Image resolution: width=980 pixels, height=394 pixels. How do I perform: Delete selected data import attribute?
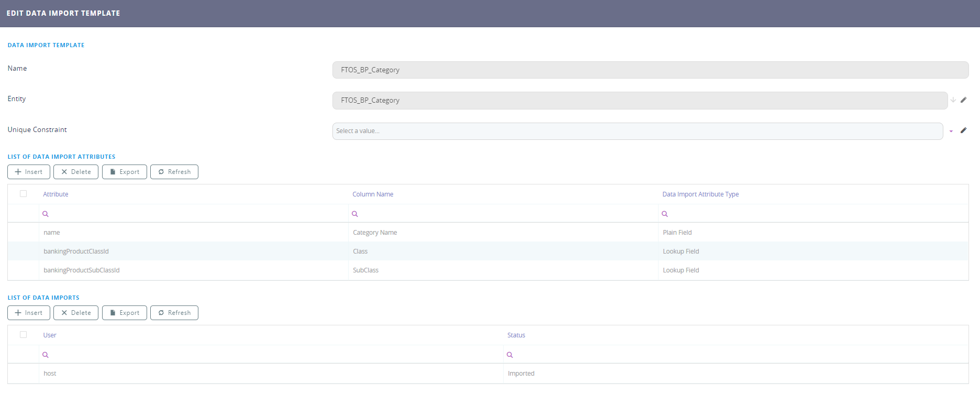click(76, 172)
